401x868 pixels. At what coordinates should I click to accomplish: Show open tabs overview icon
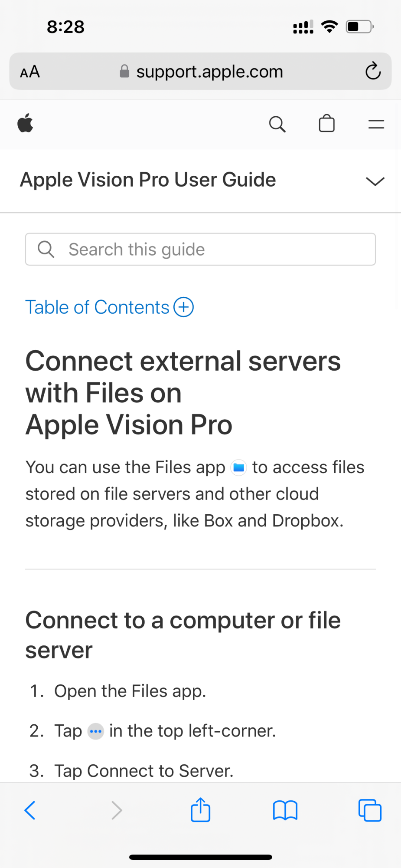pos(370,810)
